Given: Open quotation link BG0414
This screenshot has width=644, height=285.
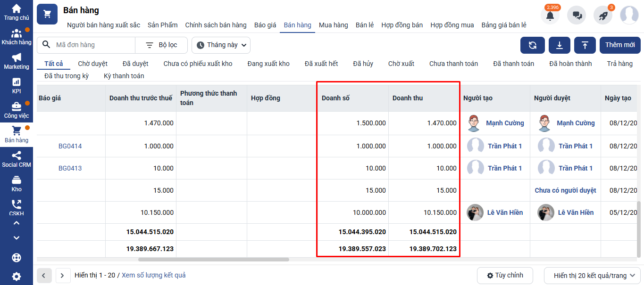Looking at the screenshot, I should 70,146.
